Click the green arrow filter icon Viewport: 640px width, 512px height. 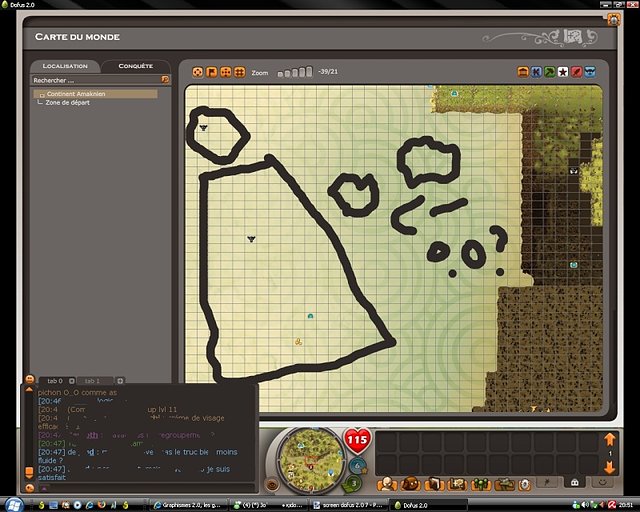coord(549,72)
